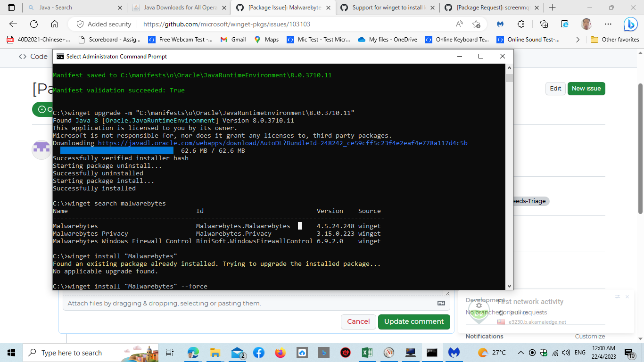This screenshot has height=362, width=644.
Task: Open Edge Settings and more menu
Action: [608, 24]
